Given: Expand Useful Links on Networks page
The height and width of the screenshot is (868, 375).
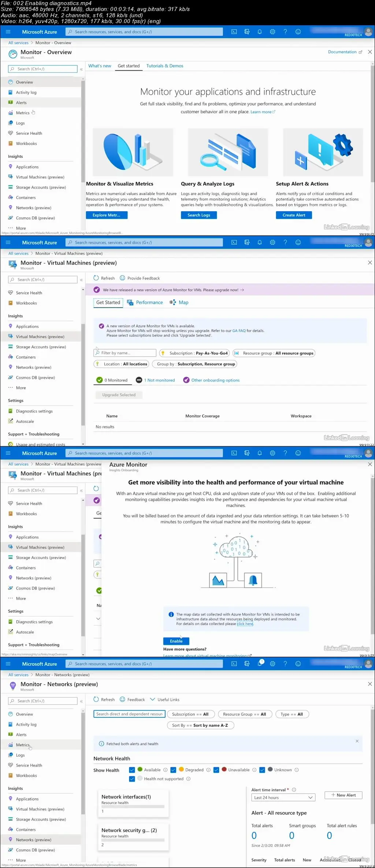Looking at the screenshot, I should [x=165, y=699].
